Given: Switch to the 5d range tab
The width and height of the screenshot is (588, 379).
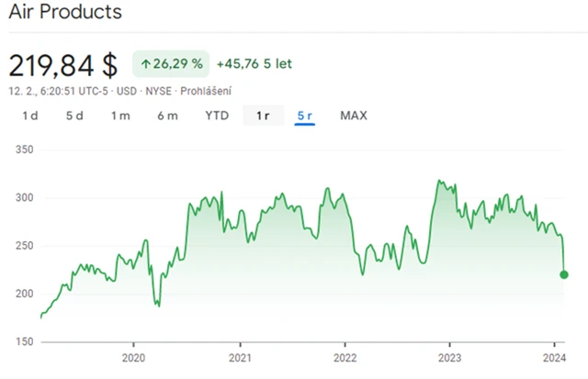Looking at the screenshot, I should point(74,116).
